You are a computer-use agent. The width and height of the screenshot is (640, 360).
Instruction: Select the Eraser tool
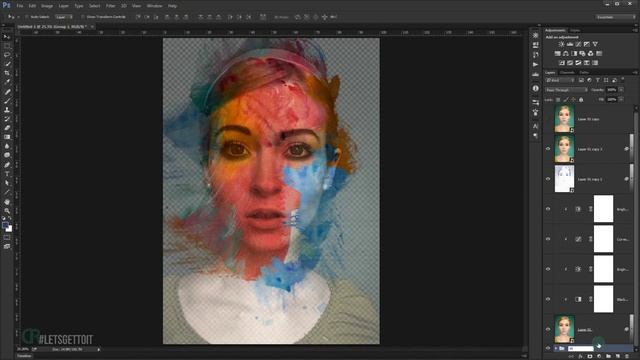tap(7, 128)
